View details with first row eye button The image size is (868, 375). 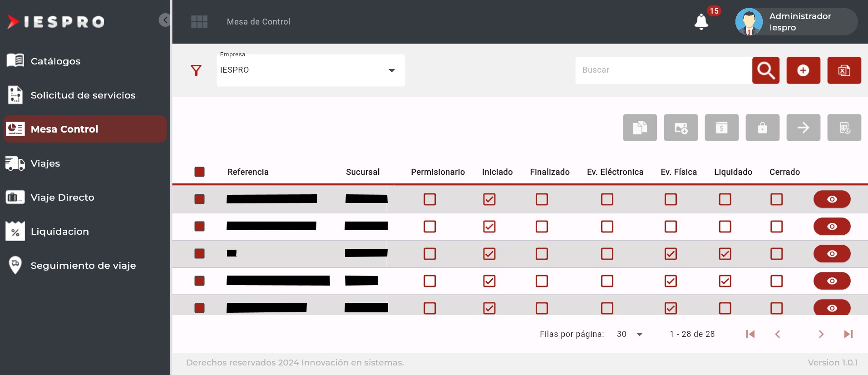point(832,199)
